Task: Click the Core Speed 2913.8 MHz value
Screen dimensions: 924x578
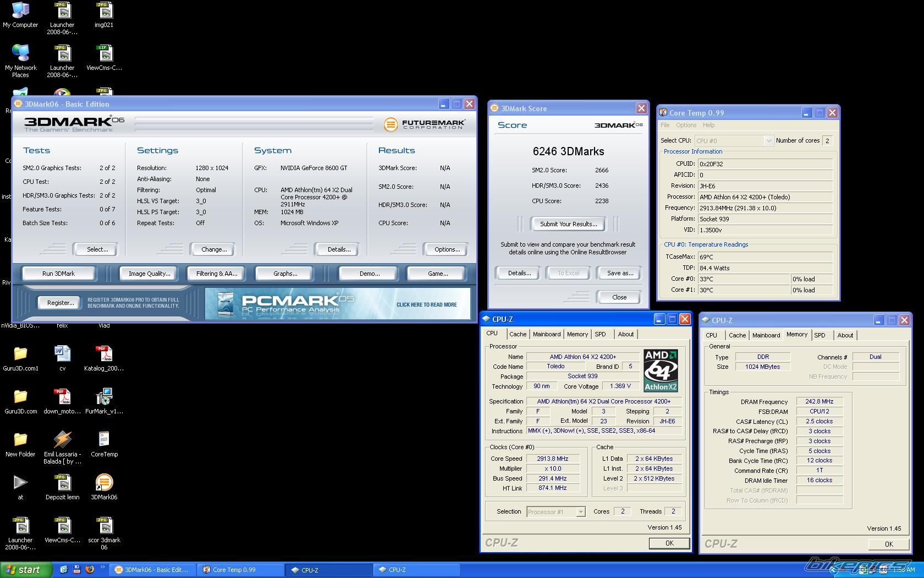Action: [x=553, y=459]
